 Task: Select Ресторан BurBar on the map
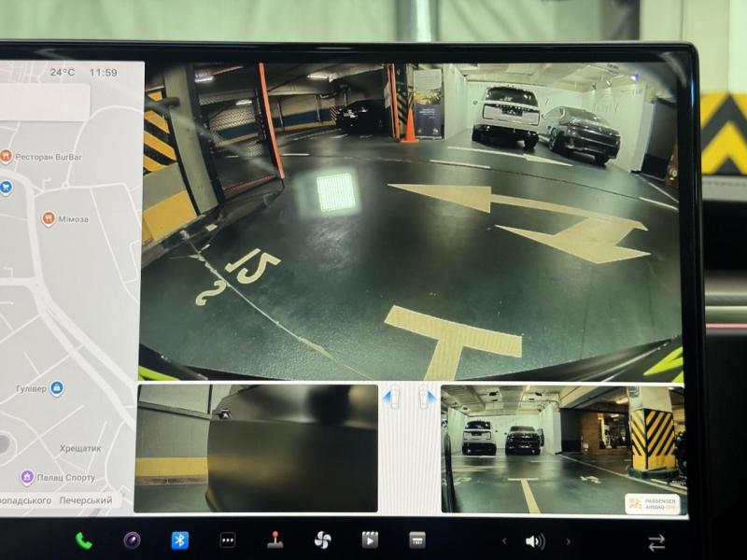click(x=8, y=154)
